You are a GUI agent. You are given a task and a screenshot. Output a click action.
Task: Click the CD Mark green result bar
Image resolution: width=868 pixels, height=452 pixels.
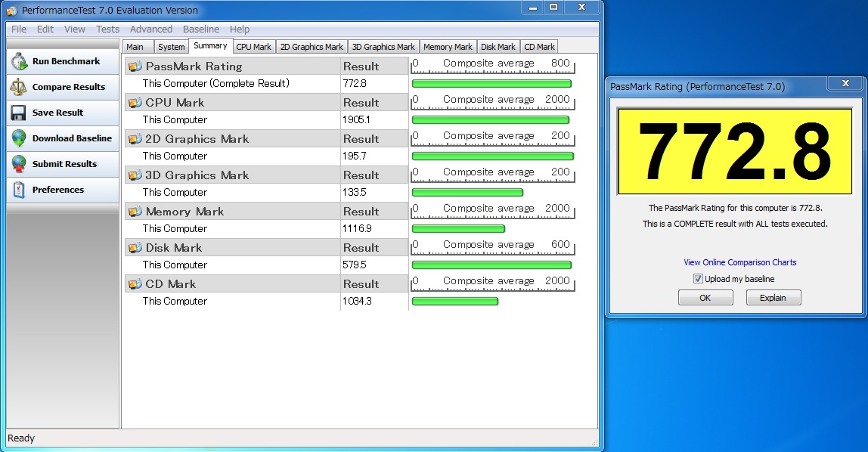(455, 302)
